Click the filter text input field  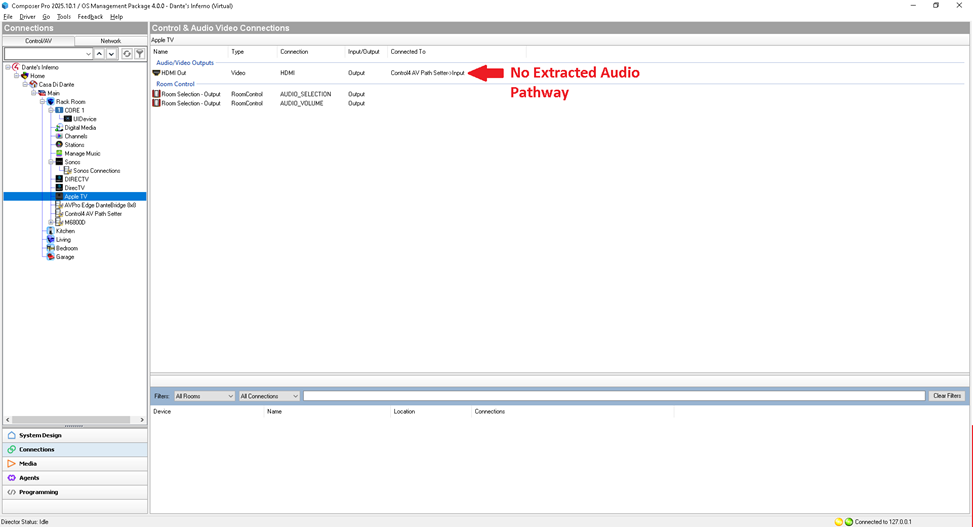pyautogui.click(x=613, y=396)
